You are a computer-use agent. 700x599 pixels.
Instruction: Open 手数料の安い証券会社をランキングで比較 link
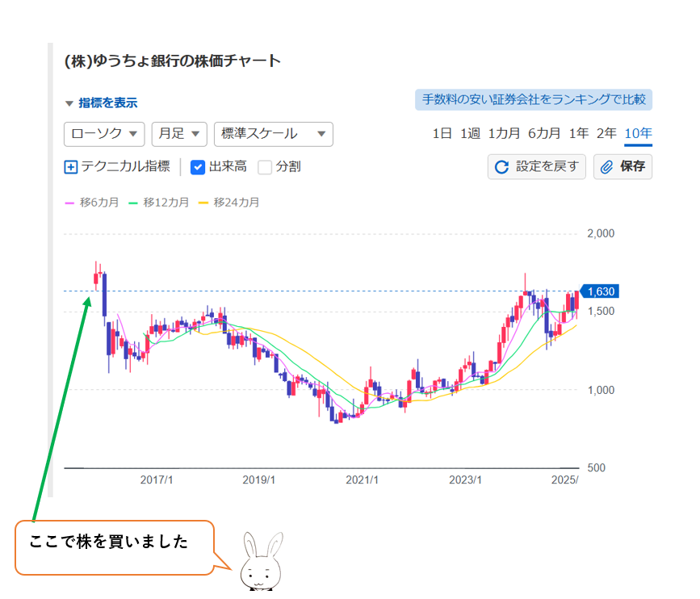[x=534, y=99]
